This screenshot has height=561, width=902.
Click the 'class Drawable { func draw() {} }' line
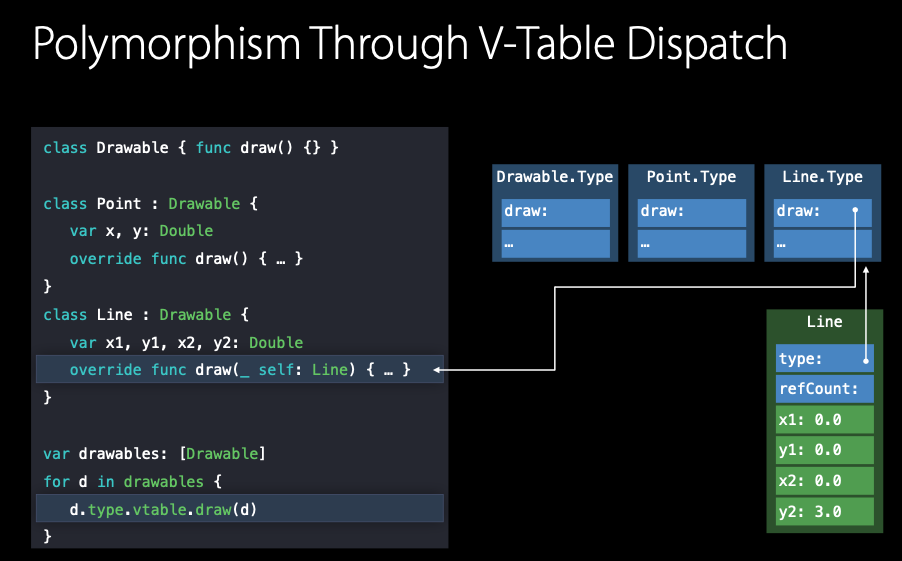191,148
